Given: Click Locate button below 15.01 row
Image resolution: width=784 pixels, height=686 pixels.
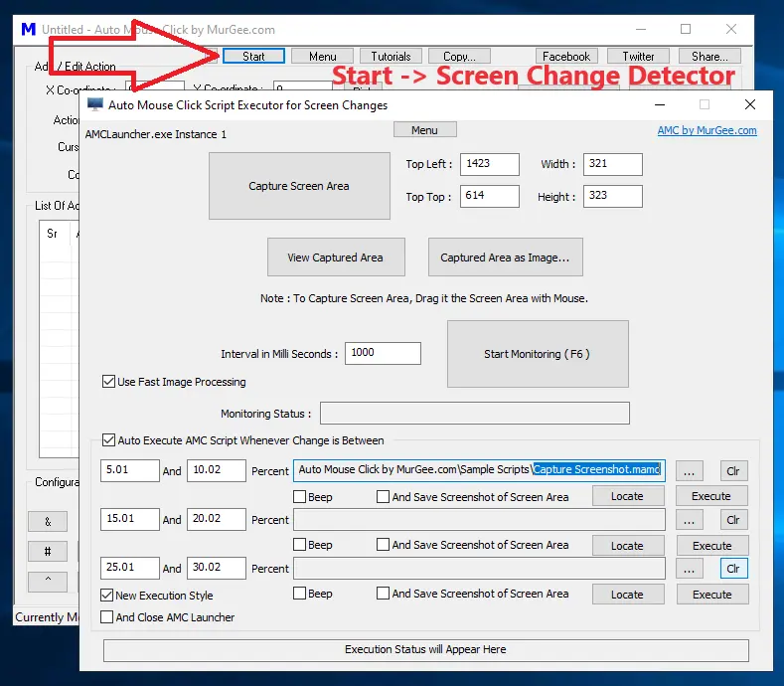Looking at the screenshot, I should tap(628, 546).
